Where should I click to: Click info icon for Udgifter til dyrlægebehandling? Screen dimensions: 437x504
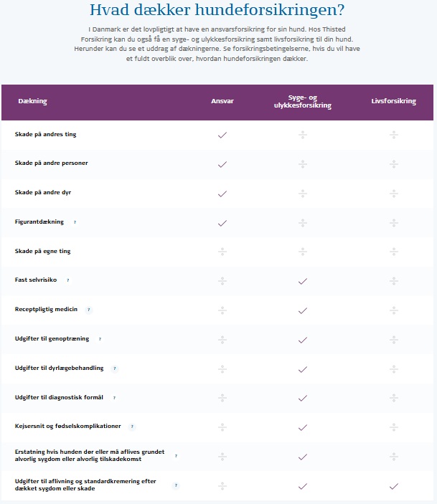pos(115,369)
